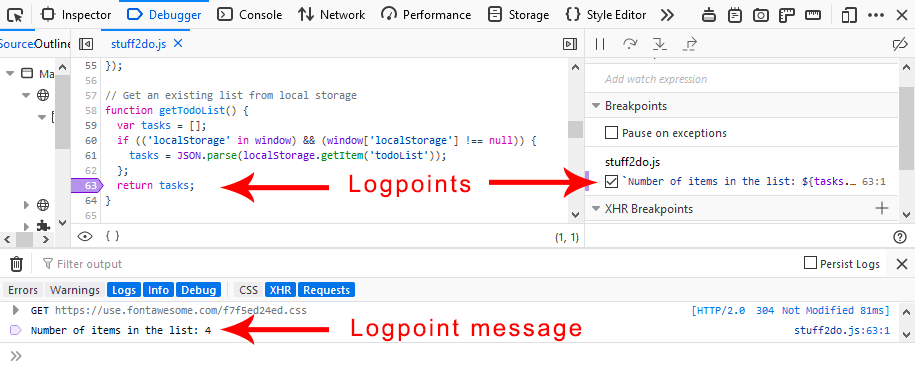The width and height of the screenshot is (915, 370).
Task: Pretty print source with braces icon
Action: 113,236
